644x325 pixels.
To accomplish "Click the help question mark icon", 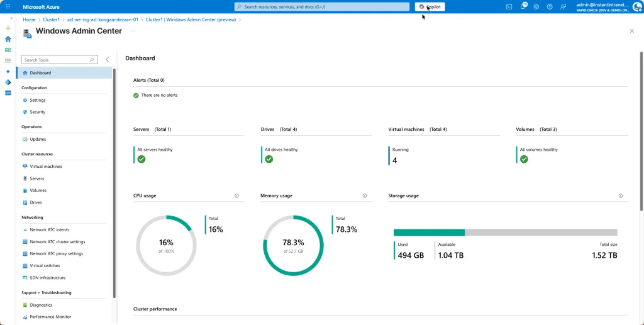I will coord(550,6).
